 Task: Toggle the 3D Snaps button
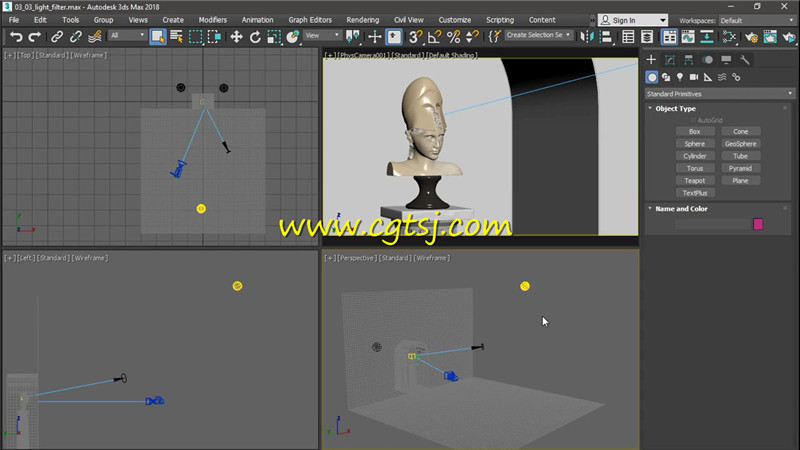tap(415, 37)
